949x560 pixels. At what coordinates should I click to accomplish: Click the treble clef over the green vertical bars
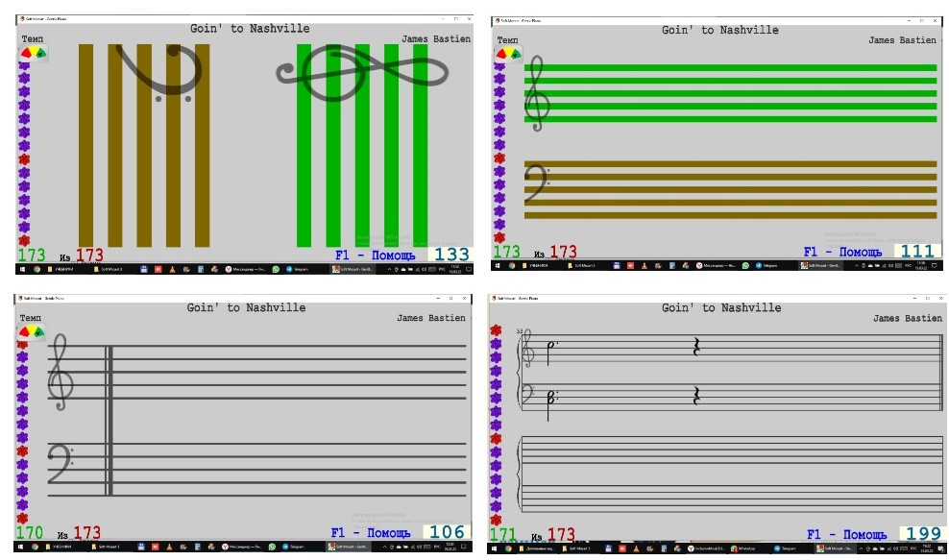pyautogui.click(x=361, y=72)
